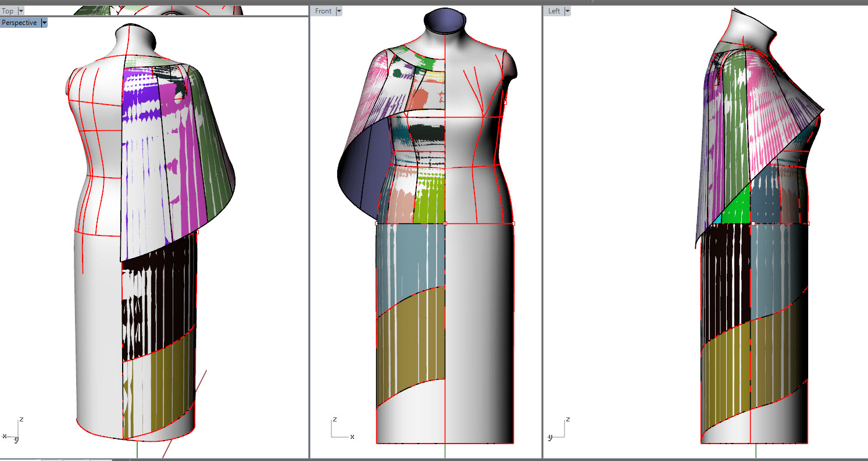Click the x-z axes icon in Front viewport
This screenshot has height=461, width=868.
click(340, 428)
